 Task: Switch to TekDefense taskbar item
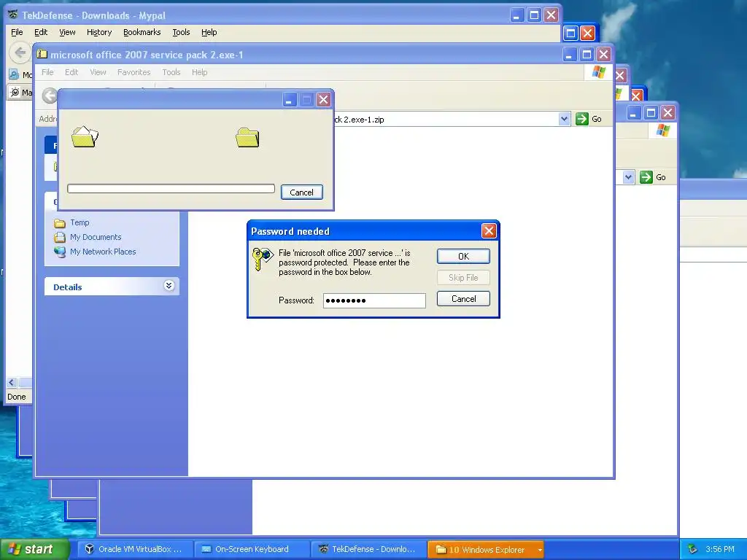tap(368, 549)
